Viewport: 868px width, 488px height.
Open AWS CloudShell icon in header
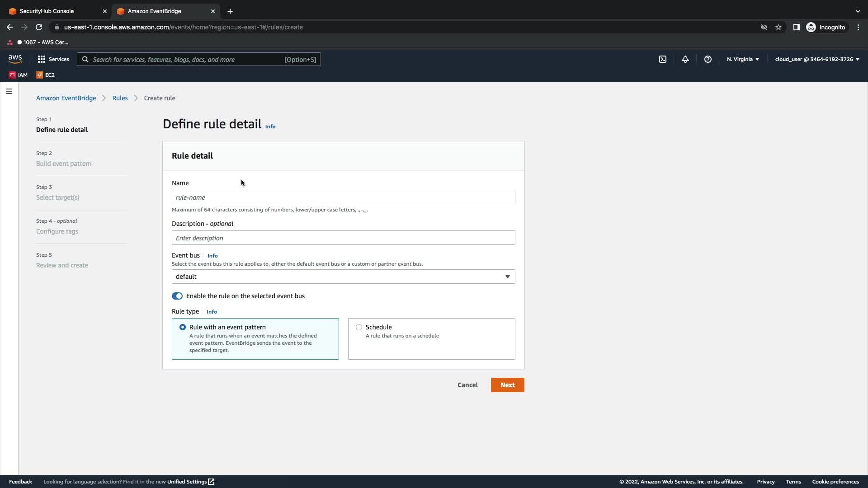(x=663, y=59)
